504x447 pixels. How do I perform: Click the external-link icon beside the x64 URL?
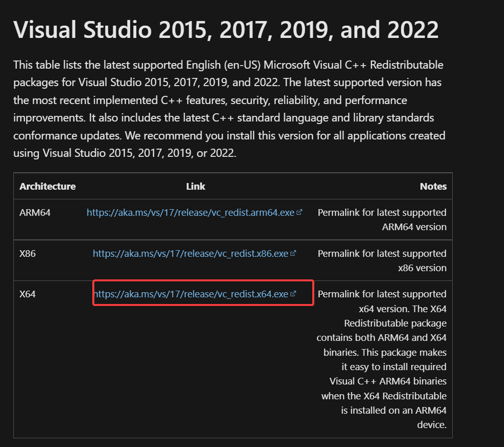point(293,293)
